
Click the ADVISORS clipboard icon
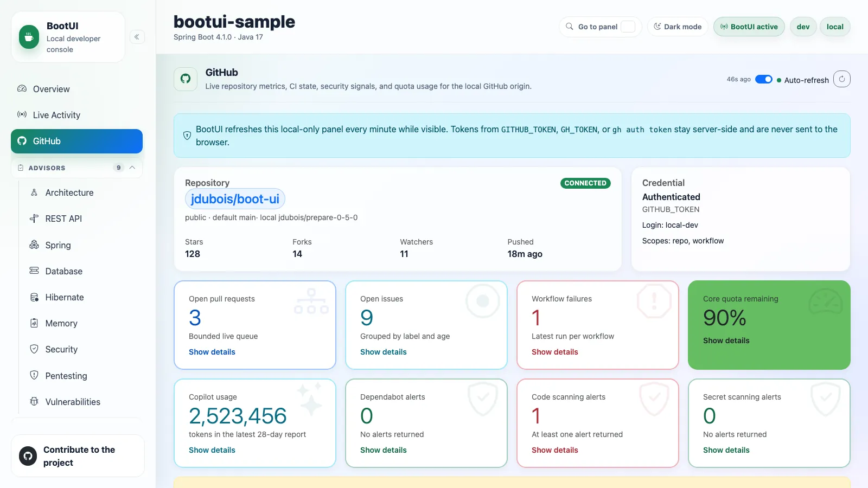[21, 168]
